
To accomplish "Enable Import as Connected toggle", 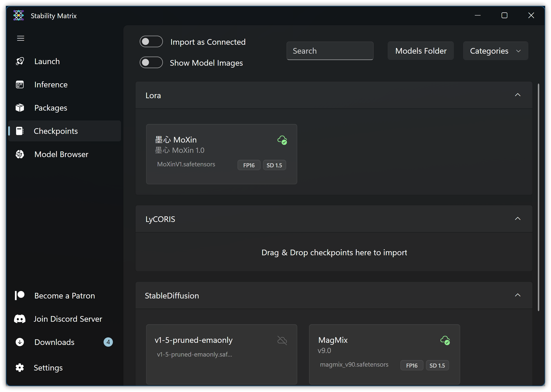I will [151, 41].
